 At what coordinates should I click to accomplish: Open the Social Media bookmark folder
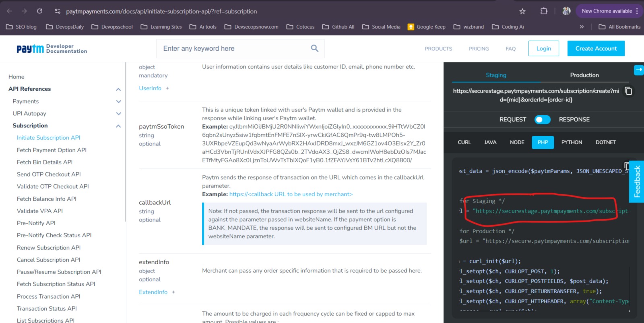(381, 27)
